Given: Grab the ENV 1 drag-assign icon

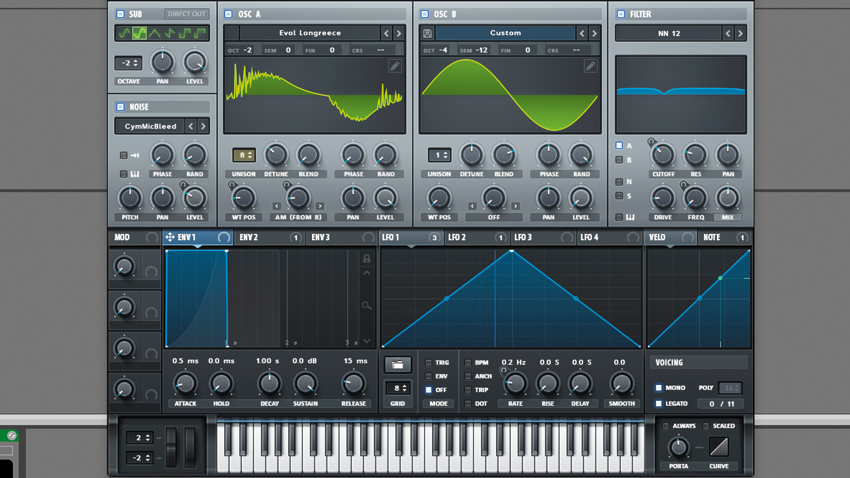Looking at the screenshot, I should (170, 237).
